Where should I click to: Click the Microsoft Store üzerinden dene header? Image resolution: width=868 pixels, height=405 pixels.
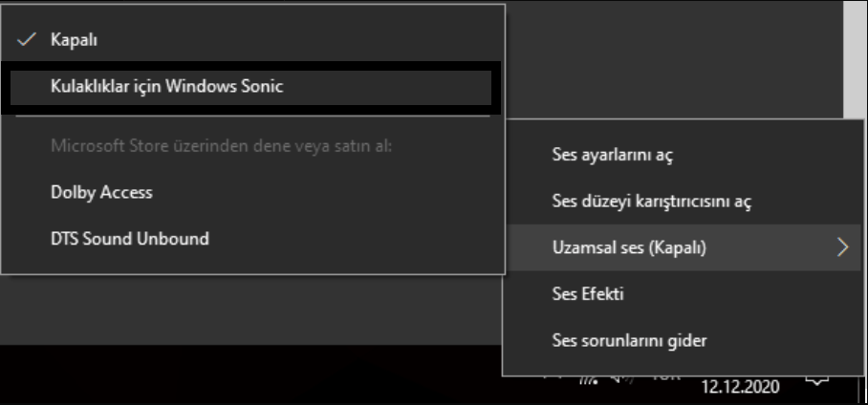(220, 146)
